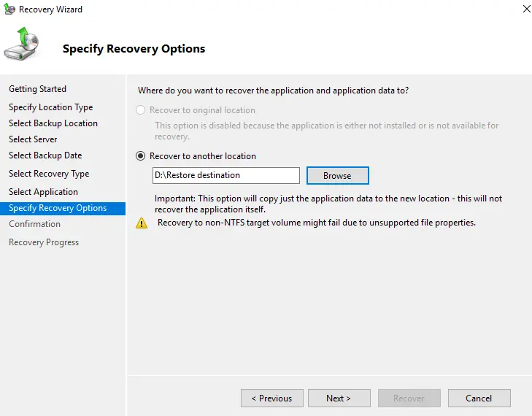Screen dimensions: 532x416
Task: Open the Select Server step
Action: [33, 139]
